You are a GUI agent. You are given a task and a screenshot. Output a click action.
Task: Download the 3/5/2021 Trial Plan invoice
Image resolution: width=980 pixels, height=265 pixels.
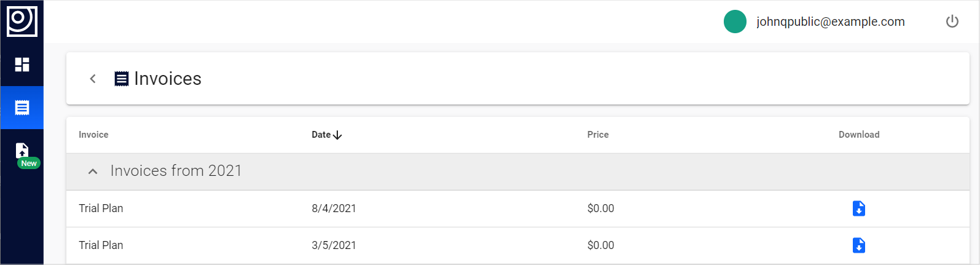pyautogui.click(x=859, y=245)
